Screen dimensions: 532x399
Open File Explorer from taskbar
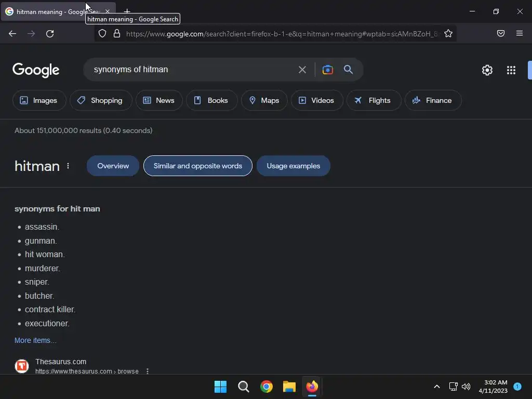(x=289, y=387)
